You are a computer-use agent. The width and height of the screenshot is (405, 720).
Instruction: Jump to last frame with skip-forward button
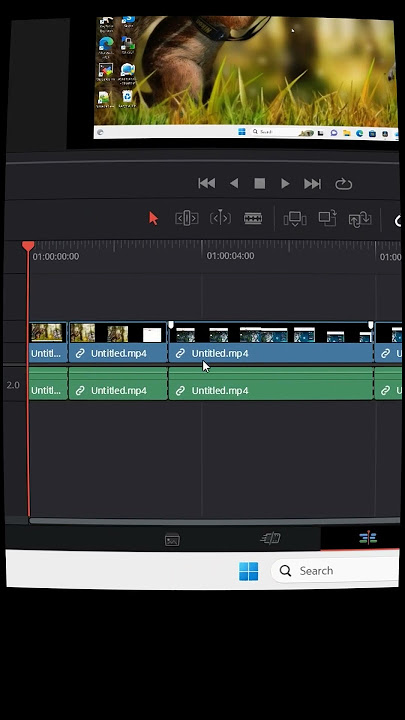(312, 184)
